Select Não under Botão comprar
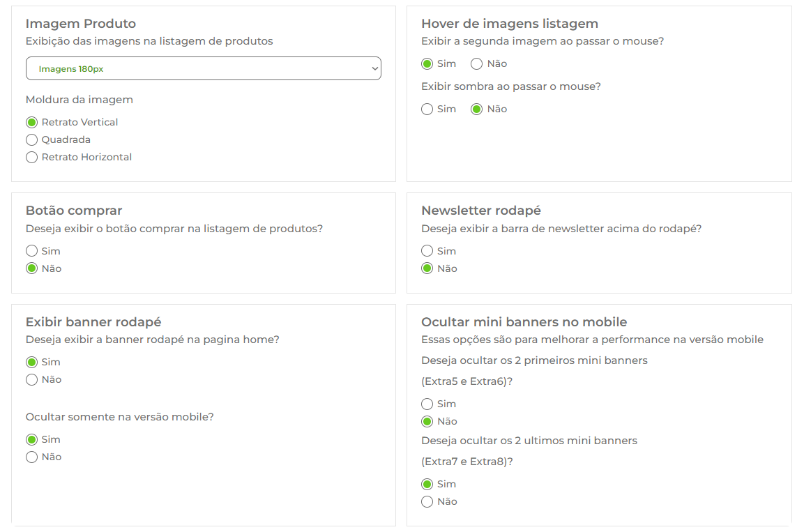The image size is (804, 532). click(x=31, y=268)
